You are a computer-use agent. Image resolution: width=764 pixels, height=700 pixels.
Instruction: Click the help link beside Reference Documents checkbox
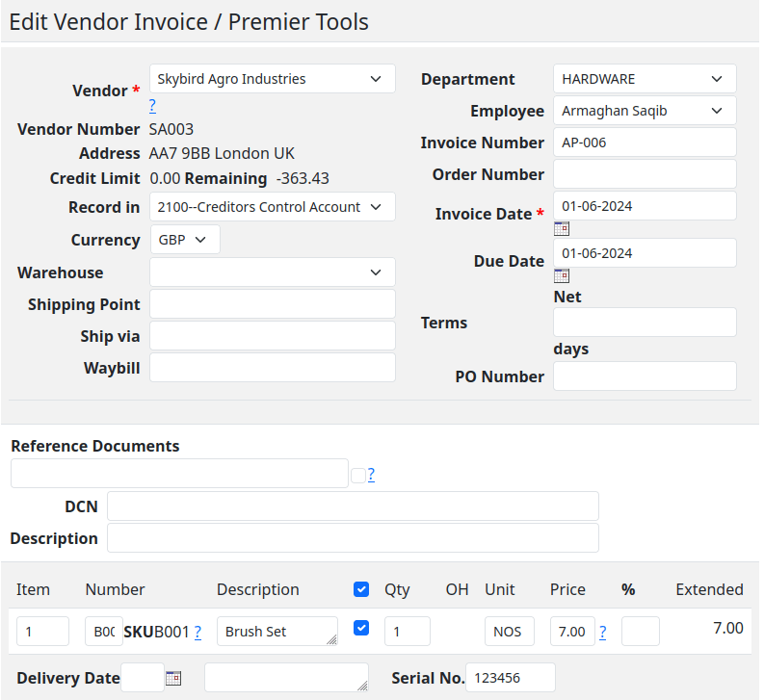[371, 475]
